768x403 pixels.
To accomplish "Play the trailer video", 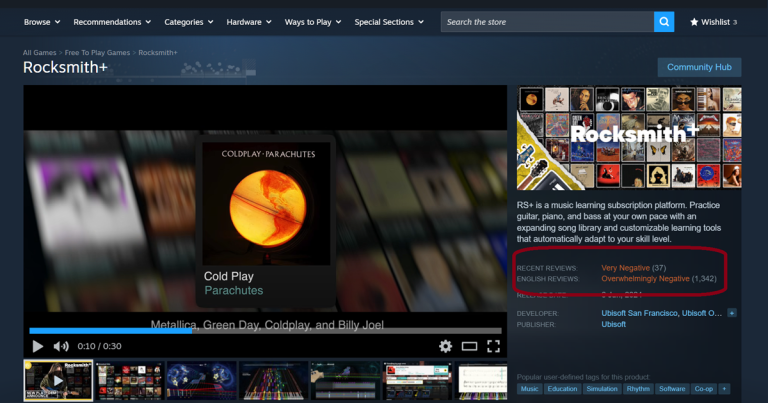I will click(38, 346).
